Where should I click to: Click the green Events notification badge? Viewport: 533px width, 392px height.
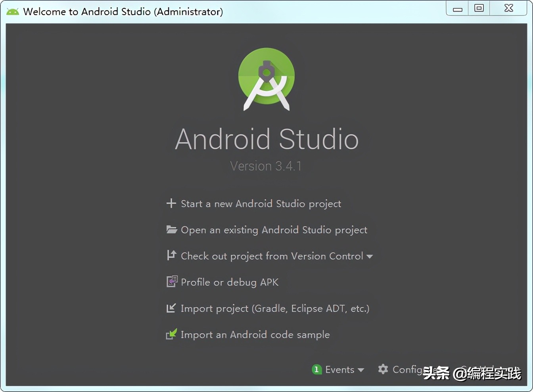point(316,369)
